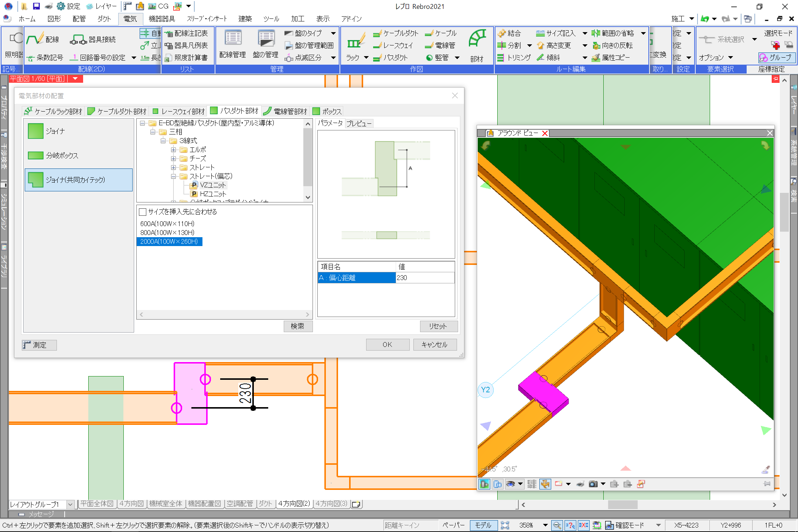Click the リセット button
Screen dimensions: 798x532
click(x=438, y=326)
